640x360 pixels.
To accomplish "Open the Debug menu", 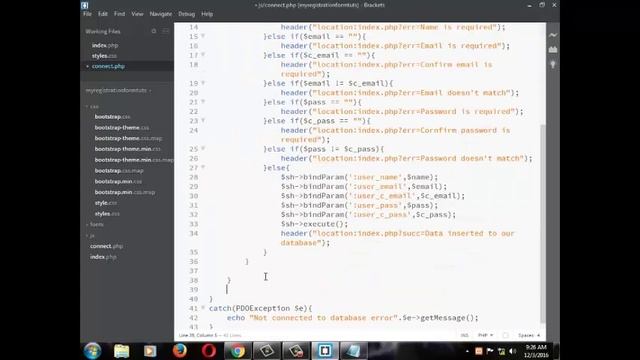I will point(186,14).
